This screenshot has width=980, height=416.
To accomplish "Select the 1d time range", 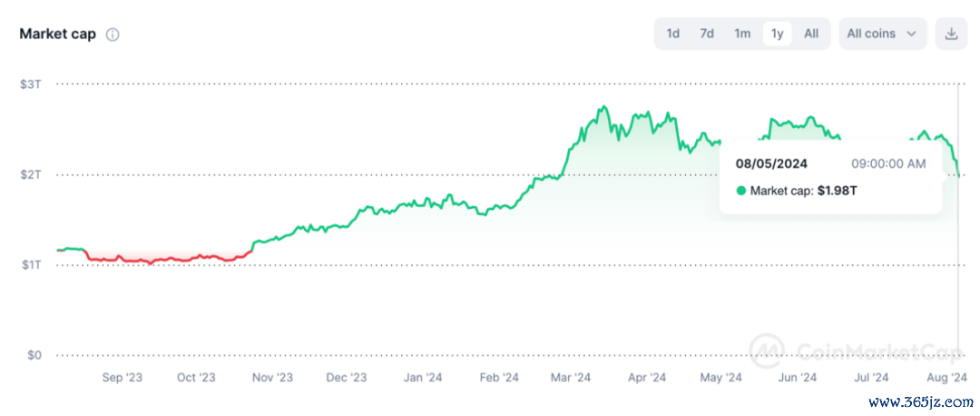I will (x=673, y=34).
